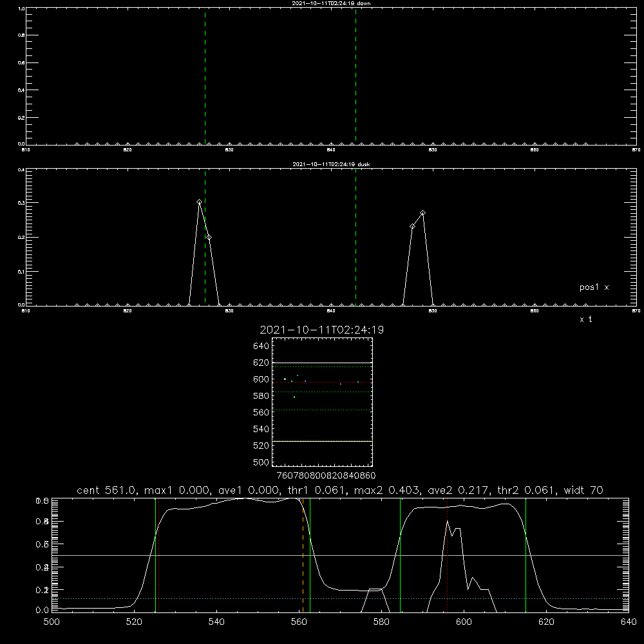Click the "540" y-axis label of scatter plot
The width and height of the screenshot is (644, 644).
pos(261,429)
